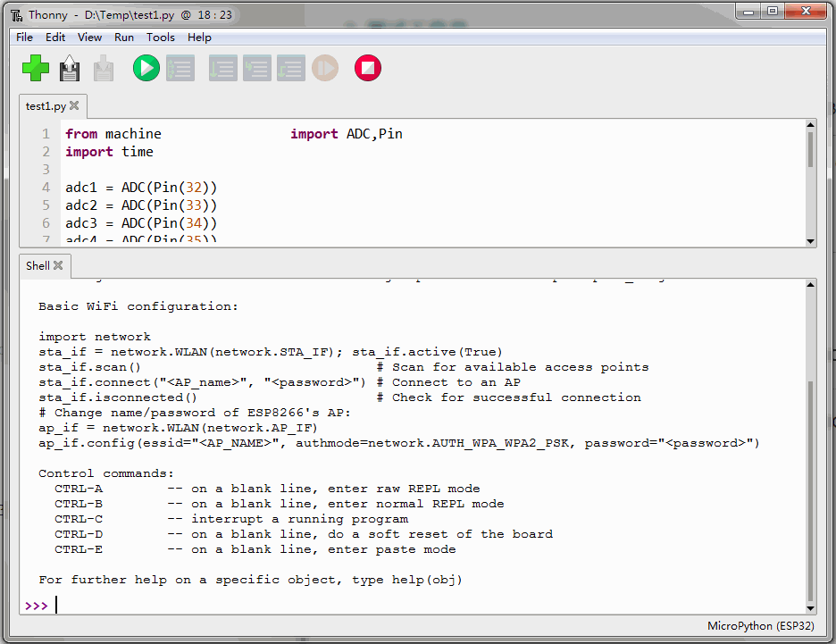Click the Debug current script icon
This screenshot has width=836, height=644.
coord(180,68)
